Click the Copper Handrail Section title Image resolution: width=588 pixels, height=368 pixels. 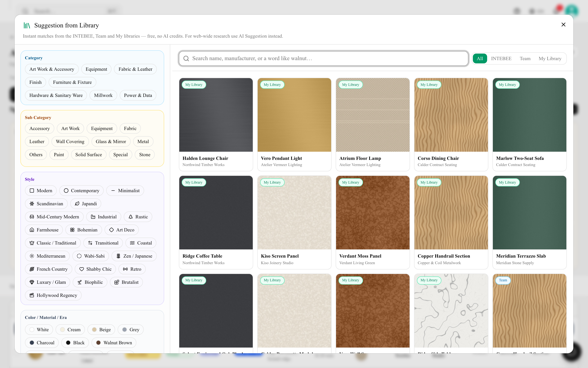(444, 256)
